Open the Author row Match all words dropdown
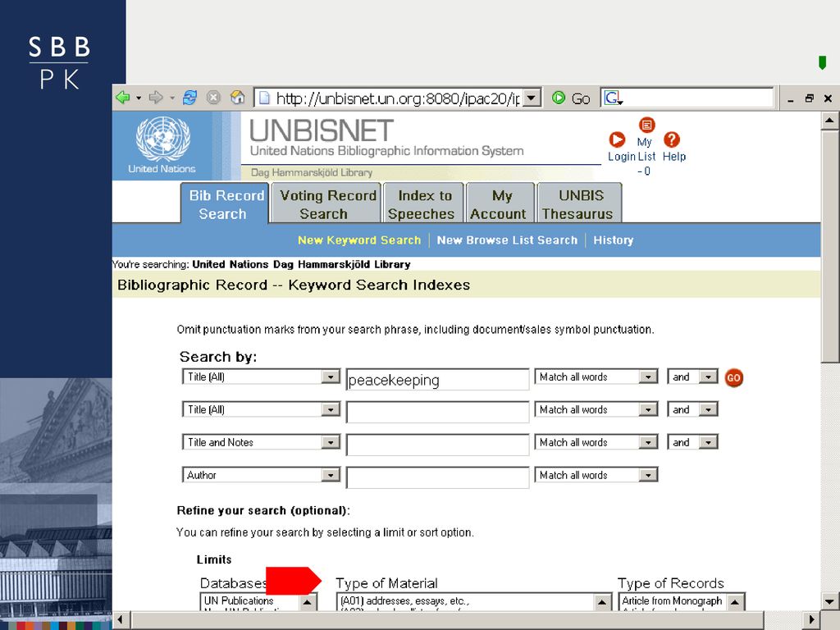Screen dimensions: 840x630 [648, 475]
